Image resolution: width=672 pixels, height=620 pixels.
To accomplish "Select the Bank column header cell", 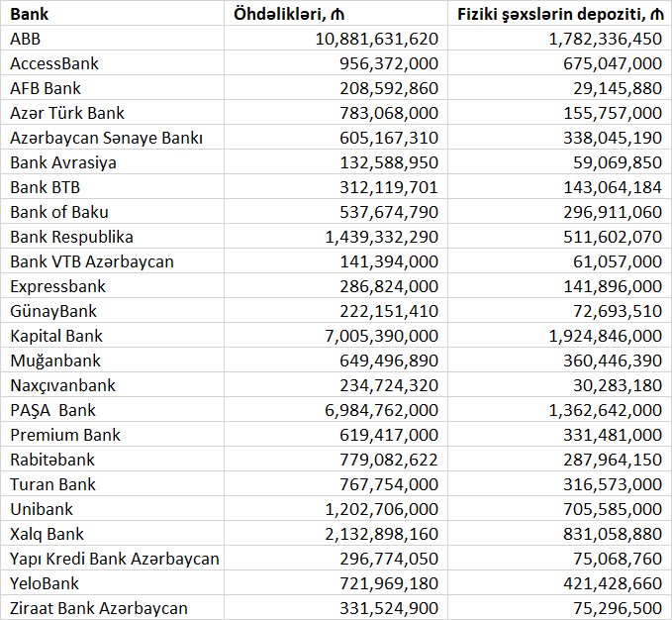I will tap(112, 13).
